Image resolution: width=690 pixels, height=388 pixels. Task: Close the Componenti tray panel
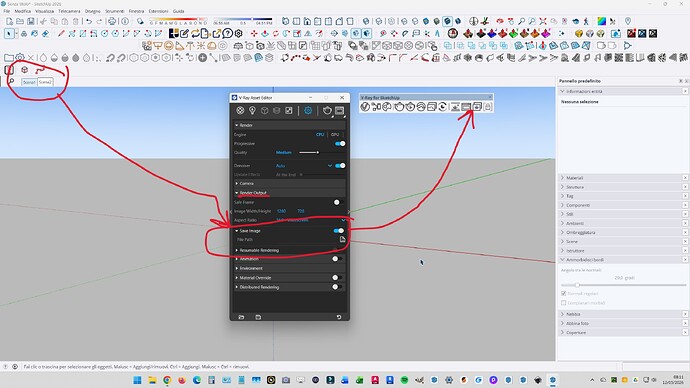click(x=685, y=205)
